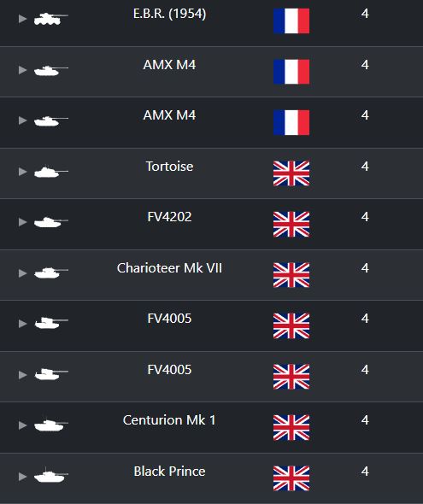The width and height of the screenshot is (423, 504).
Task: Expand the Black Prince row arrow
Action: click(22, 477)
